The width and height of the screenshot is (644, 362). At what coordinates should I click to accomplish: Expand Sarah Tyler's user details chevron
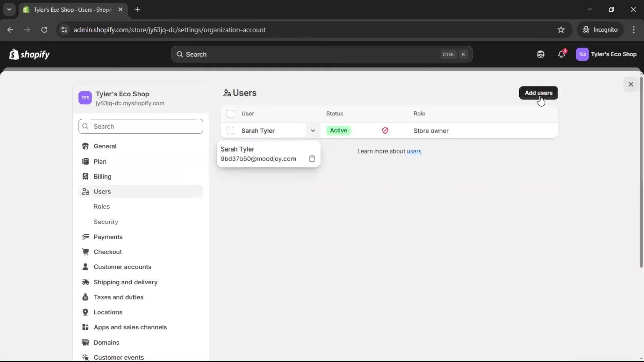[x=313, y=131]
